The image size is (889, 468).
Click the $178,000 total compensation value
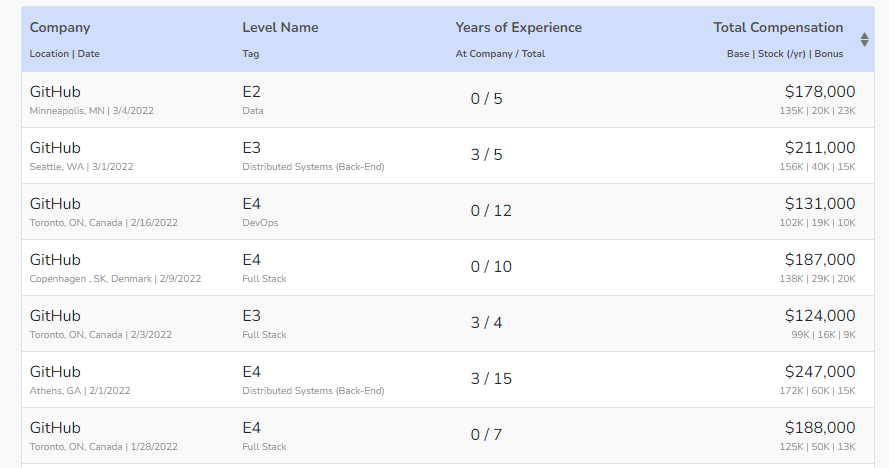[x=820, y=91]
